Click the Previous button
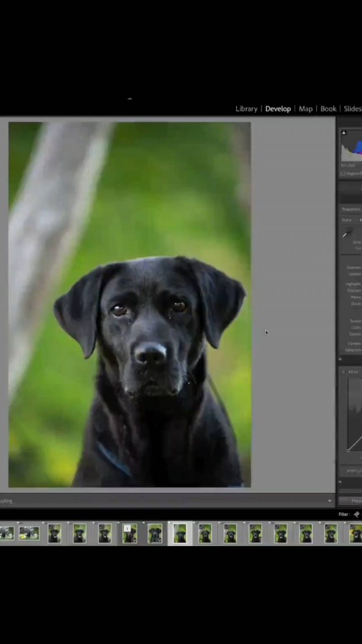The width and height of the screenshot is (362, 644). 351,501
